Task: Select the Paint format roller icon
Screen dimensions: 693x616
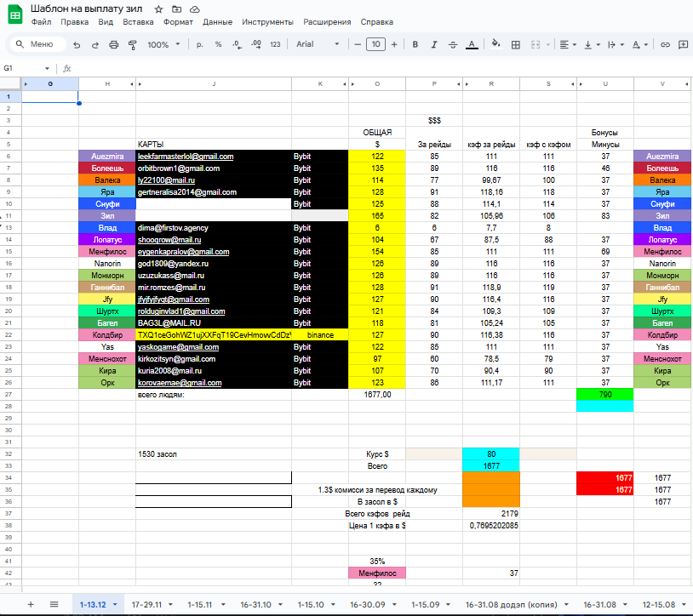Action: 132,44
